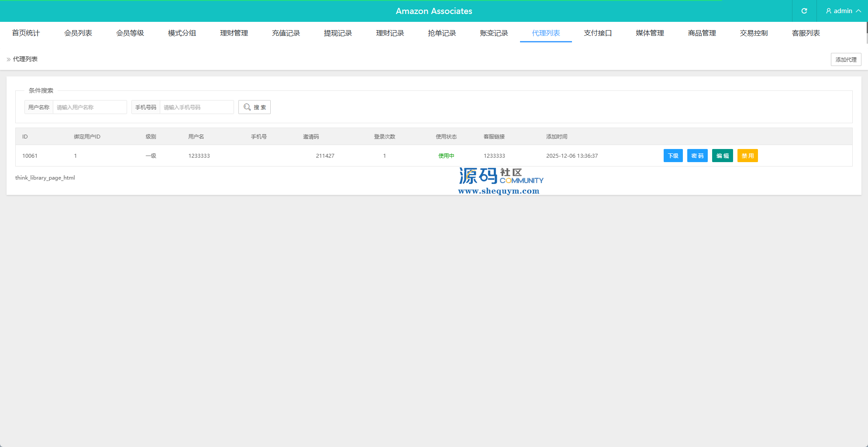Go to the 充值记录 tab
Viewport: 868px width, 447px height.
tap(286, 33)
